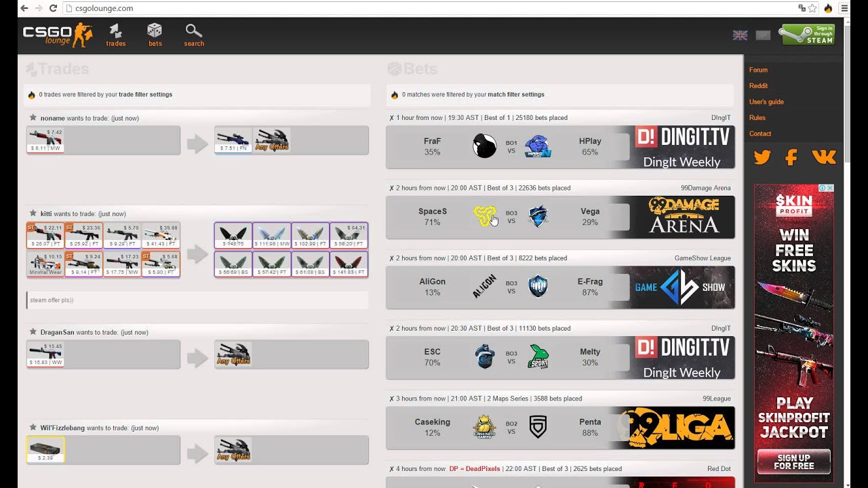Click kitti's $22.11 StatTrak item
Image resolution: width=868 pixels, height=488 pixels.
pos(45,235)
